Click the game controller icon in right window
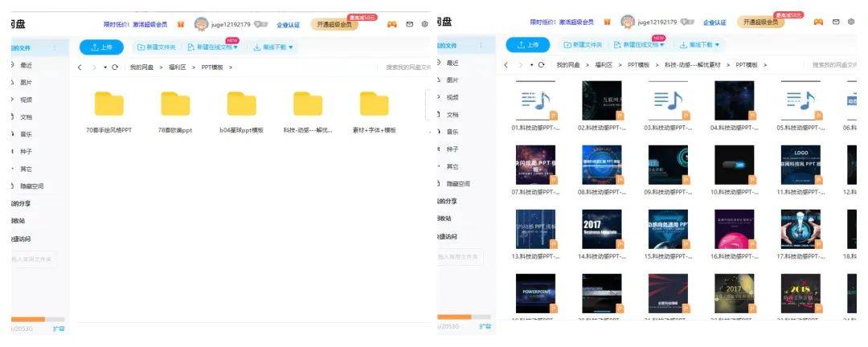 pyautogui.click(x=818, y=22)
